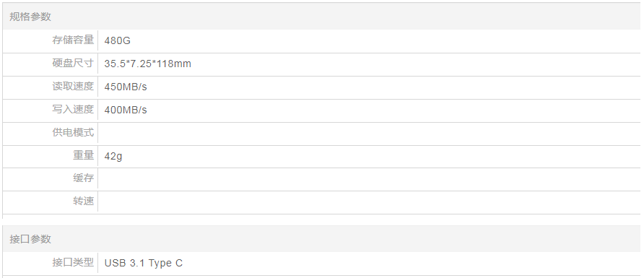Screen dimensions: 644x278
Task: Select the 缓存 label
Action: pyautogui.click(x=83, y=178)
